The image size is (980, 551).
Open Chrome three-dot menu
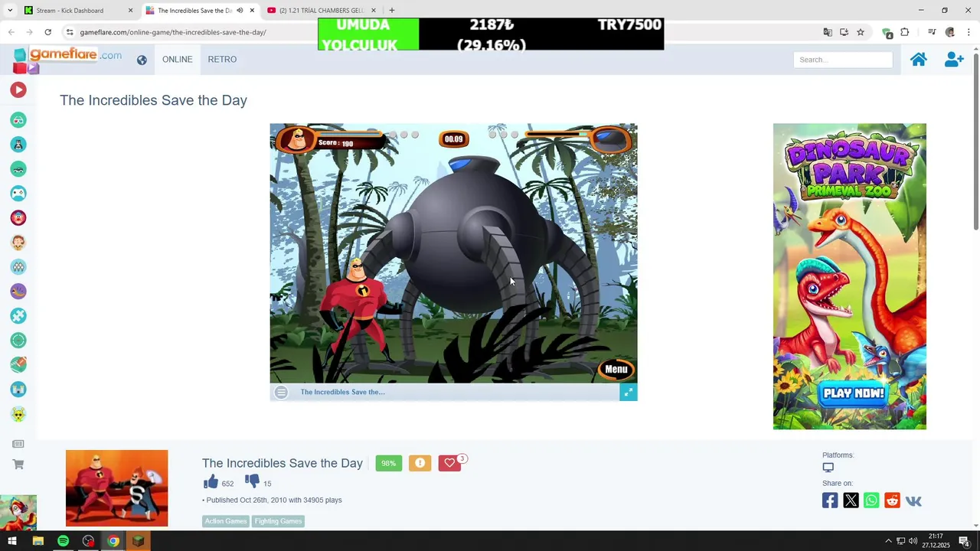coord(969,32)
